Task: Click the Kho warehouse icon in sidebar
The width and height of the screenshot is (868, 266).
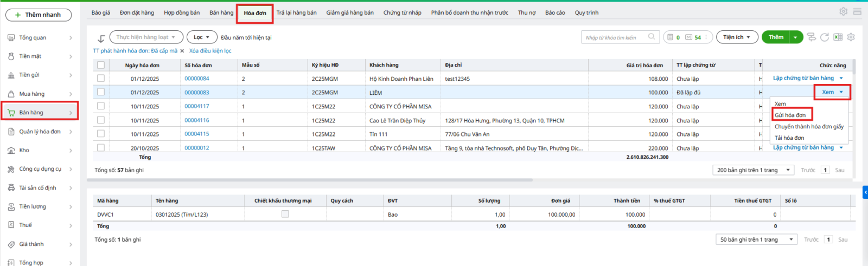Action: pyautogui.click(x=11, y=151)
